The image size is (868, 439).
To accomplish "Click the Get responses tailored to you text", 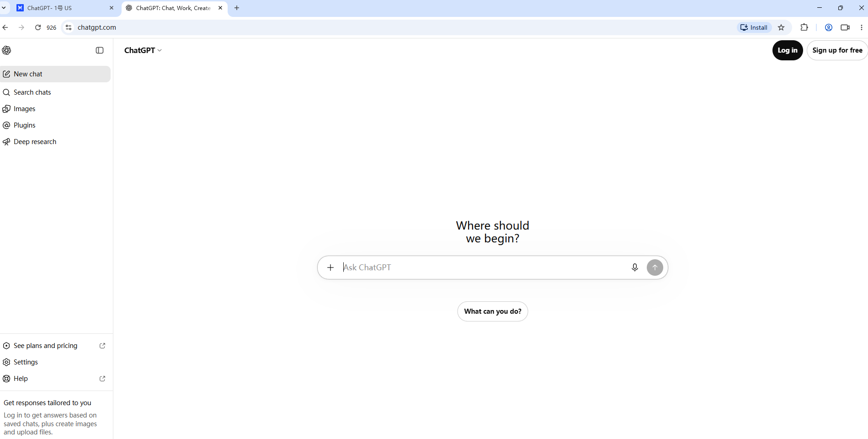I will (48, 403).
